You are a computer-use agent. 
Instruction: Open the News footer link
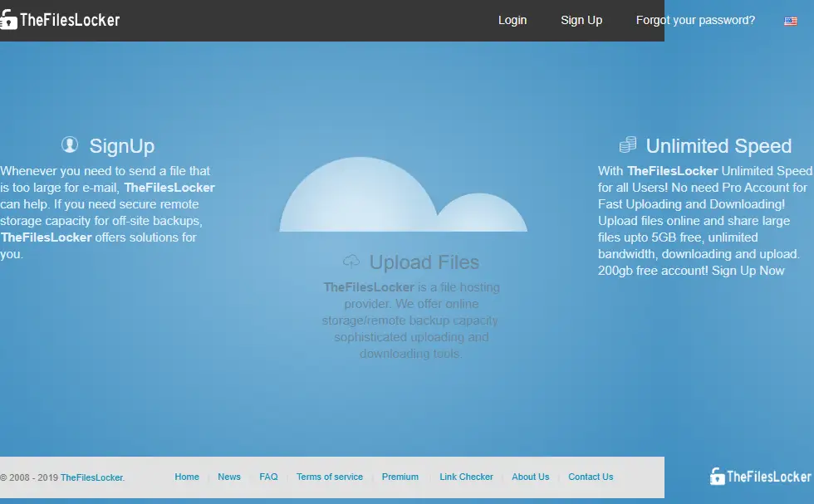tap(229, 477)
